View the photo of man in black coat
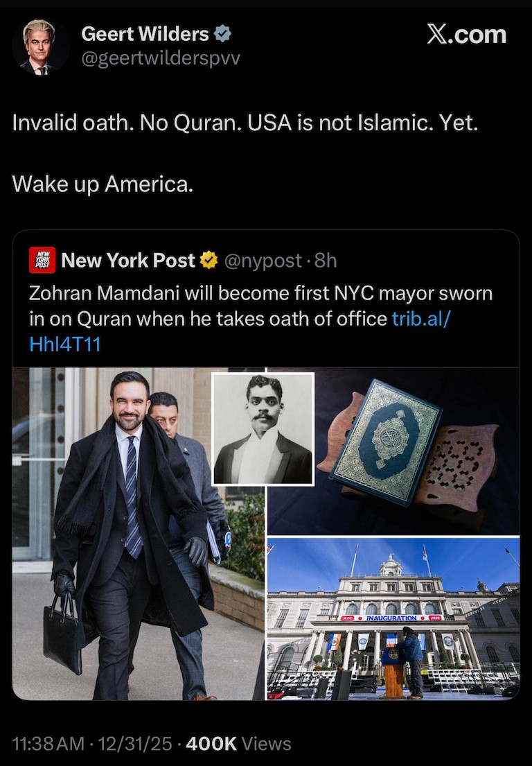532x766 pixels. click(x=138, y=534)
